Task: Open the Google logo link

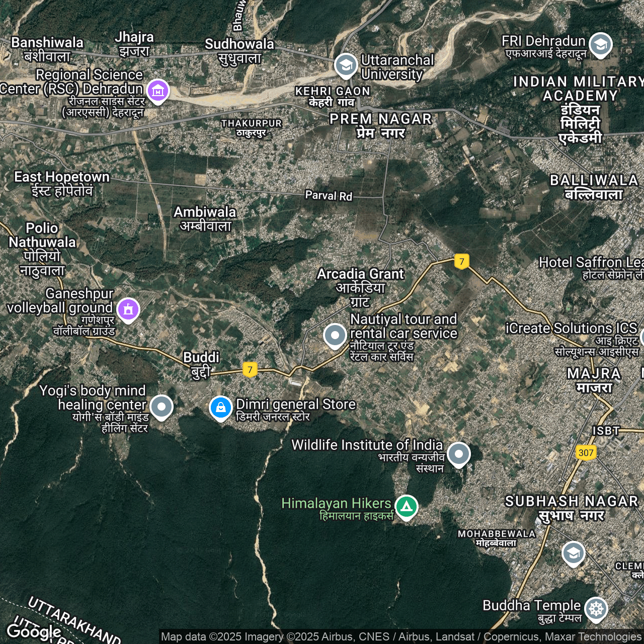Action: [33, 631]
